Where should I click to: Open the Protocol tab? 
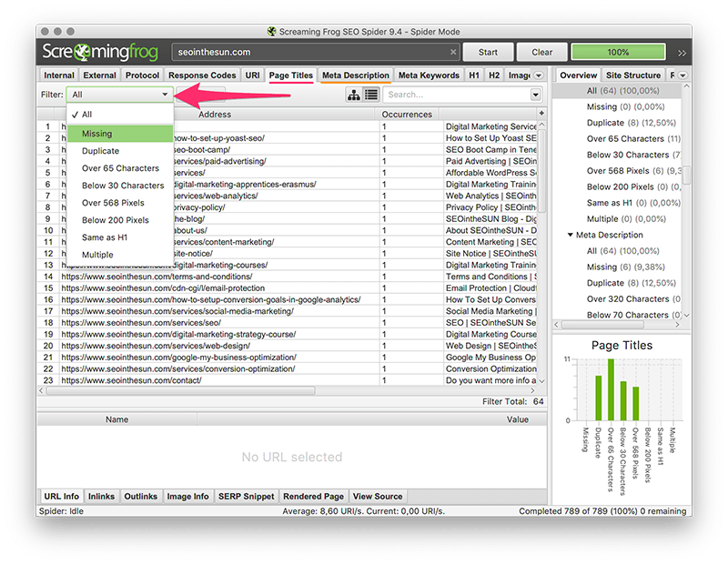coord(142,76)
